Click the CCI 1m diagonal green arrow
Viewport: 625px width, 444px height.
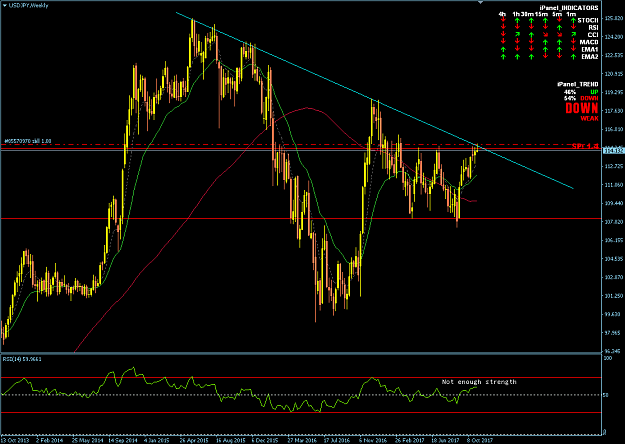[573, 34]
